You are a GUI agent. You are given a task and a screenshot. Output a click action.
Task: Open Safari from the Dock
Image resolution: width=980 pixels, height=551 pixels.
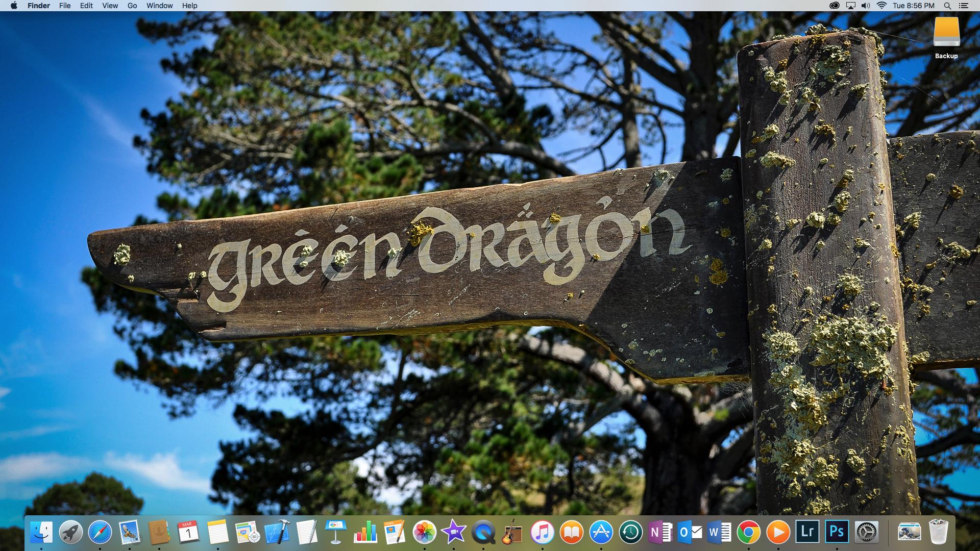100,533
